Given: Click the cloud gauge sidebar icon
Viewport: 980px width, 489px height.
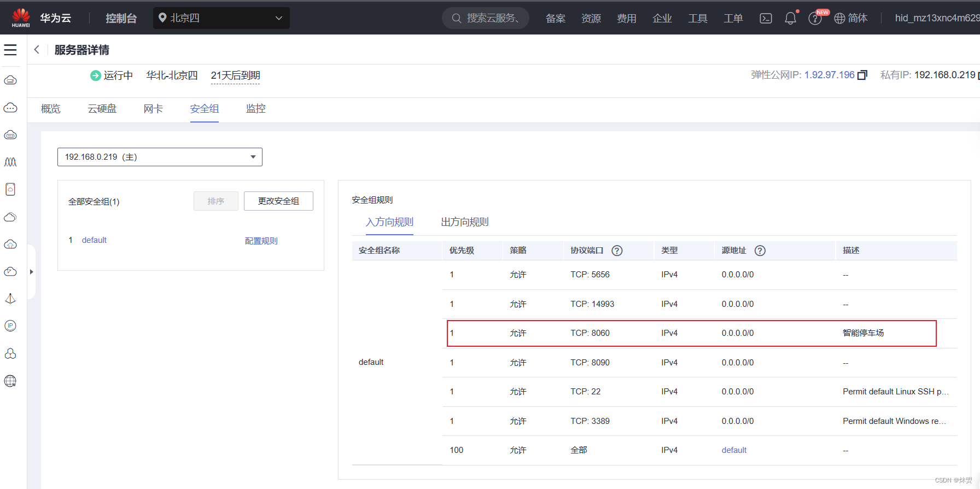Looking at the screenshot, I should coord(10,272).
